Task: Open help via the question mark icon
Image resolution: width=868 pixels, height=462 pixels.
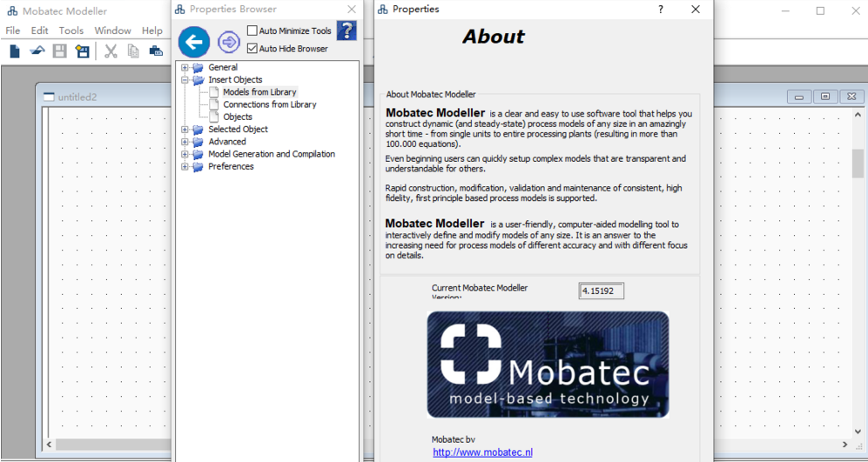Action: pos(347,30)
